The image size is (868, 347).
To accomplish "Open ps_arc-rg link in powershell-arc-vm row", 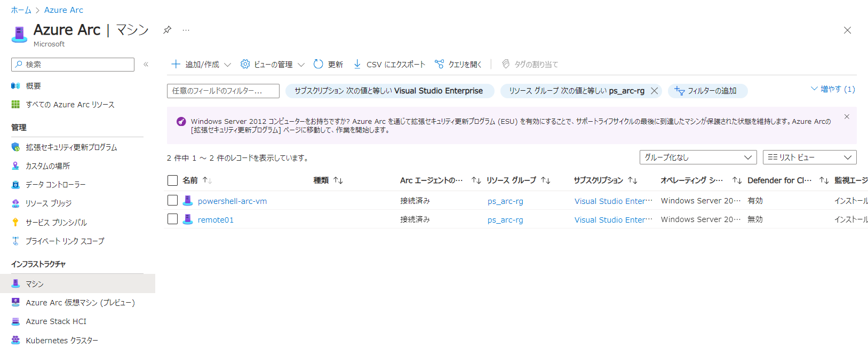I will point(505,201).
